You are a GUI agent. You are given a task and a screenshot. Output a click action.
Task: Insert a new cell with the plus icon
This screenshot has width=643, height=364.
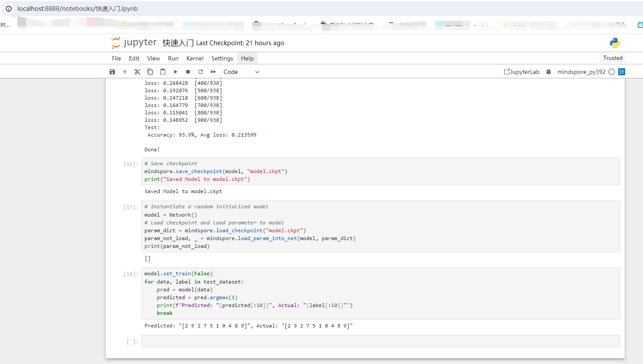tap(125, 71)
